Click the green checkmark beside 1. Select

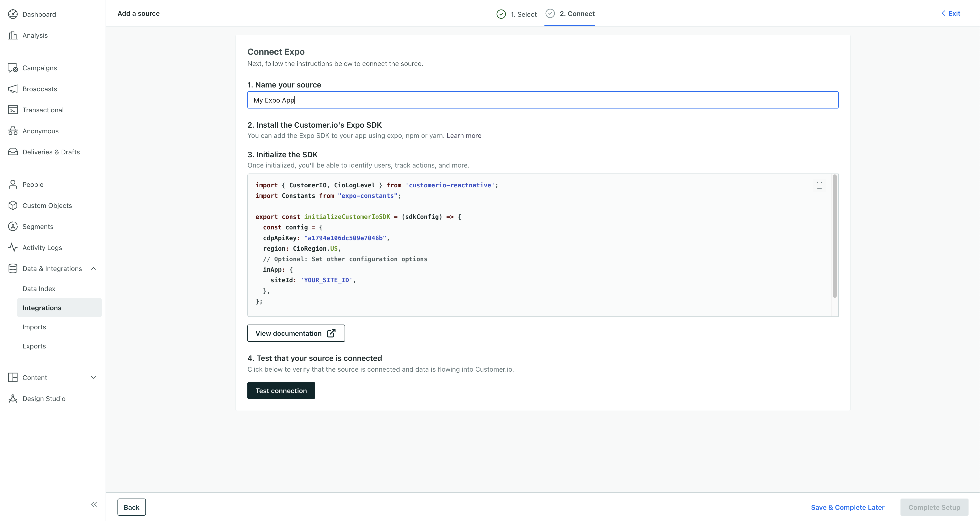click(501, 14)
